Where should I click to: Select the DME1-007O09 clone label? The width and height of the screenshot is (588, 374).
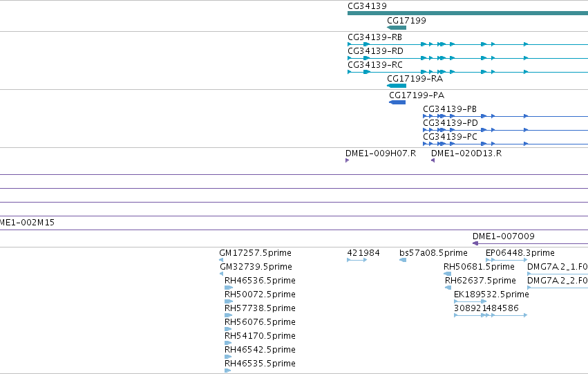[x=503, y=236]
